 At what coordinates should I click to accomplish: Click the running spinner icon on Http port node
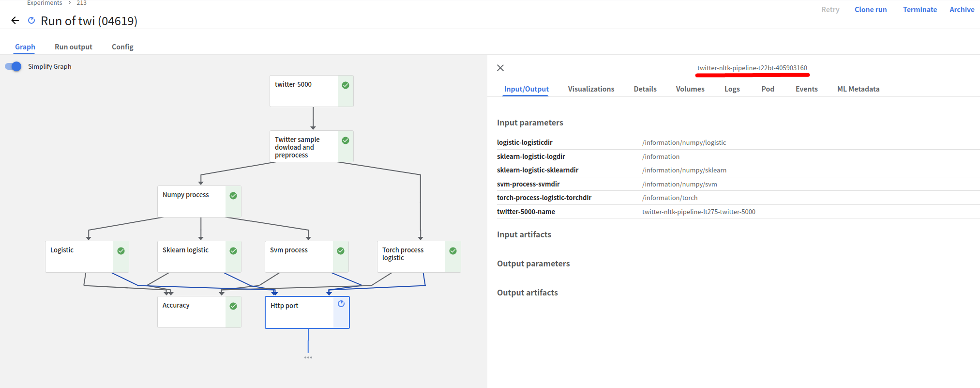tap(341, 304)
